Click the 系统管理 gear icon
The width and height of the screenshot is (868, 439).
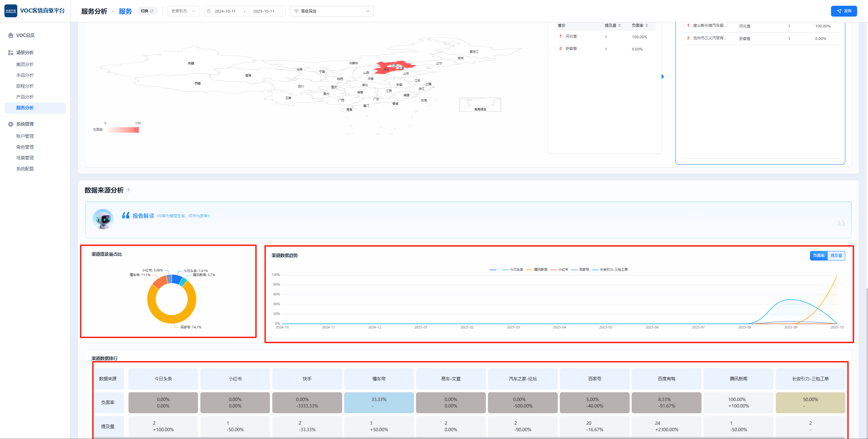(11, 124)
